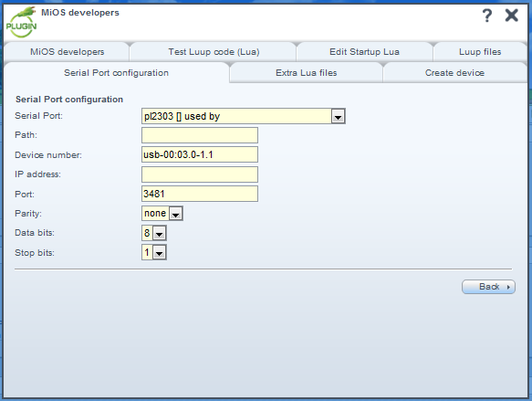Click into the Path input field
Viewport: 532px width, 401px height.
(200, 135)
